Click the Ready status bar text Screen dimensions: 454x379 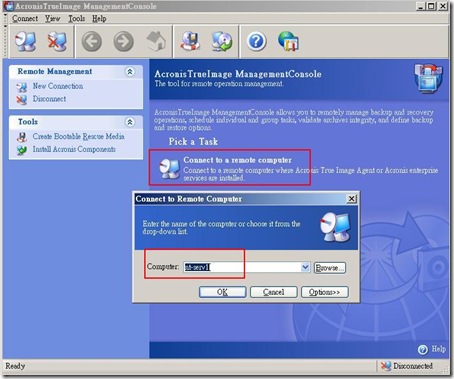pyautogui.click(x=15, y=366)
